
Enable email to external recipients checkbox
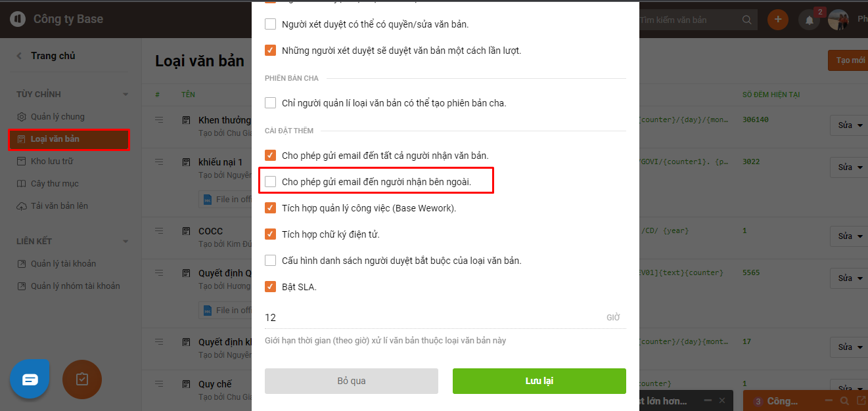[x=270, y=182]
